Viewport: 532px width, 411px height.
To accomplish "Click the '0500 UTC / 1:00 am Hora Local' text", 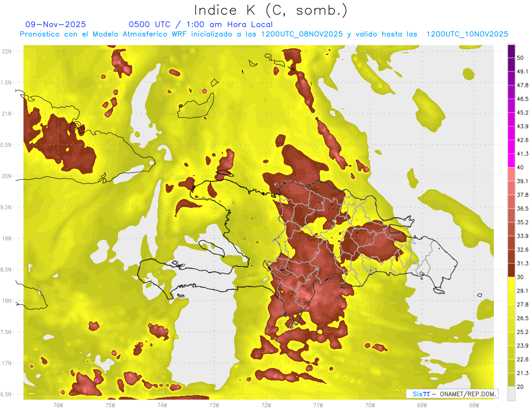I will click(x=201, y=24).
